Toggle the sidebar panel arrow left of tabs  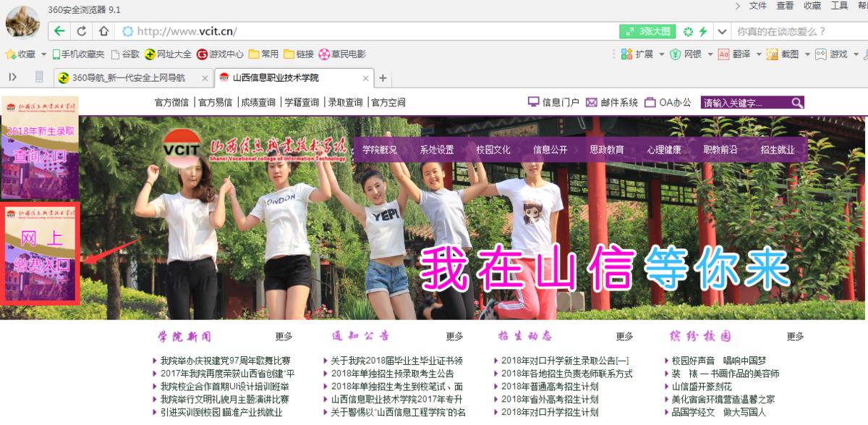point(13,77)
